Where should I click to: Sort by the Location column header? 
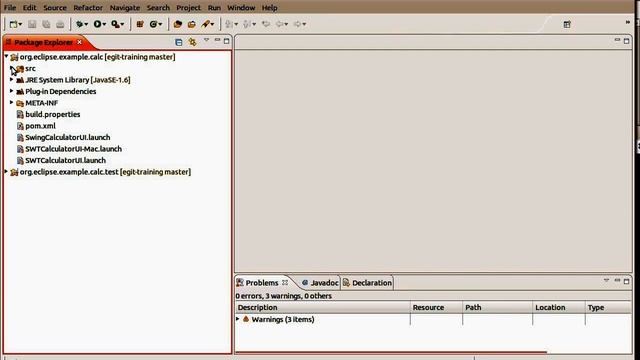point(559,307)
